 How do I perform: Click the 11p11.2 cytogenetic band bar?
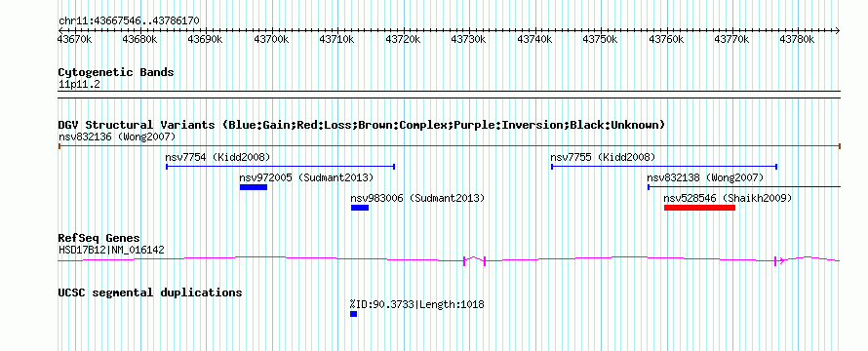coord(449,95)
